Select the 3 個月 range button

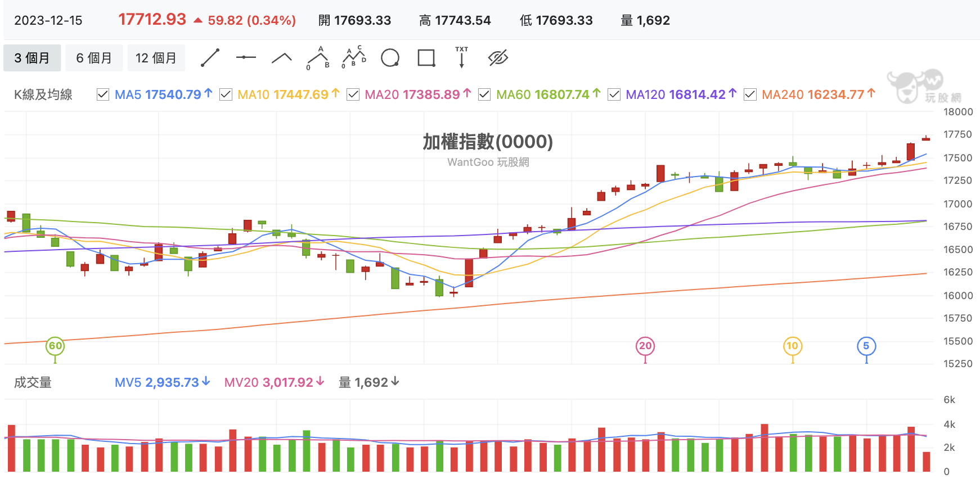pyautogui.click(x=32, y=58)
